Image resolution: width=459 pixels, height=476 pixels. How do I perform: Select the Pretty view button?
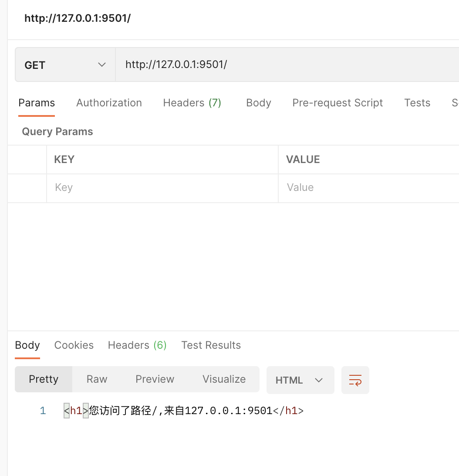coord(44,379)
